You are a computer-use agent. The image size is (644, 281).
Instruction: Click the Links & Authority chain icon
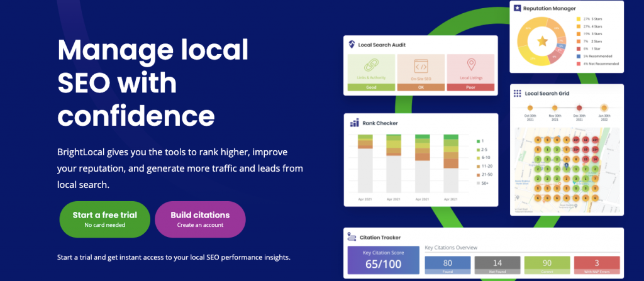(371, 65)
